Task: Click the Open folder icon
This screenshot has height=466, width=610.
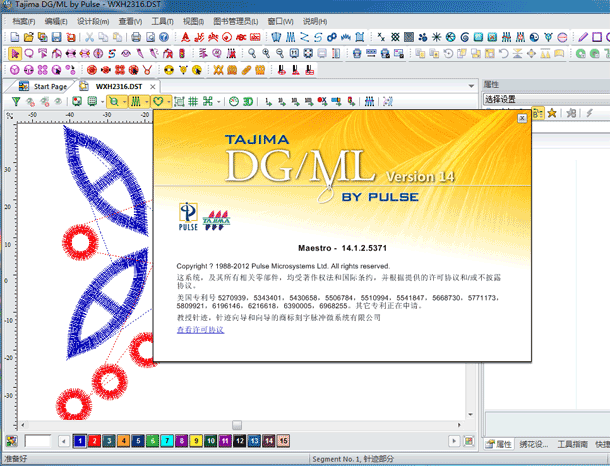Action: pyautogui.click(x=28, y=37)
